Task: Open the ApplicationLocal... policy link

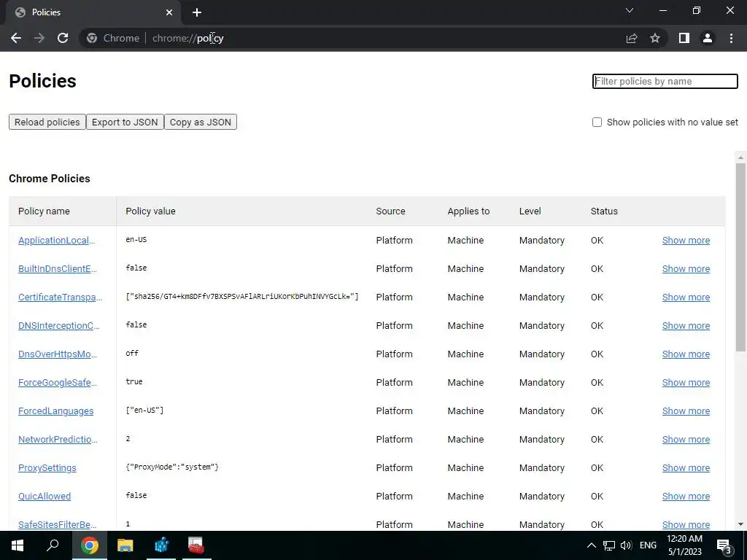Action: click(56, 240)
